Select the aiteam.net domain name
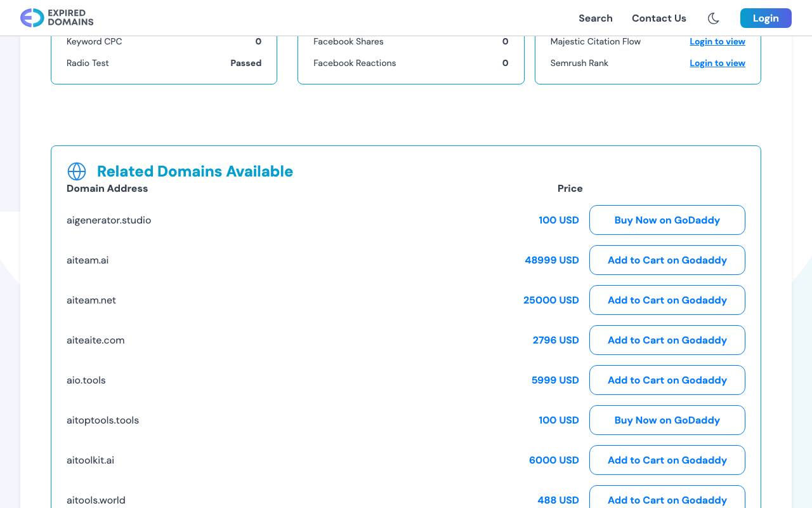This screenshot has width=812, height=508. click(x=91, y=300)
